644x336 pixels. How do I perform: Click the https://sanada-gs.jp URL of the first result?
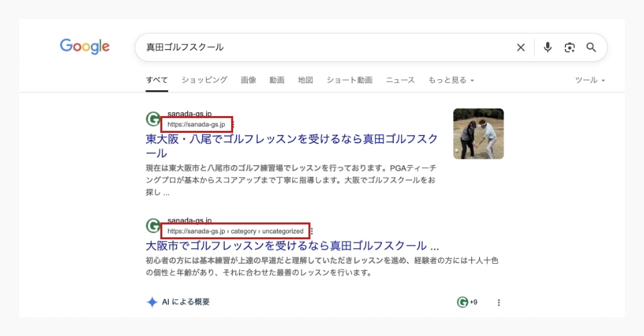196,124
